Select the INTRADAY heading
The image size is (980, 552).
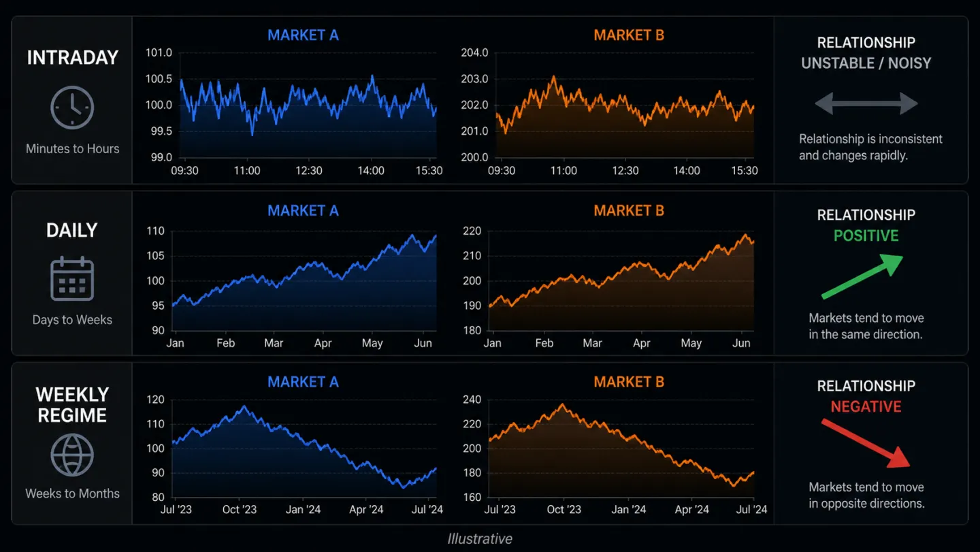[72, 58]
